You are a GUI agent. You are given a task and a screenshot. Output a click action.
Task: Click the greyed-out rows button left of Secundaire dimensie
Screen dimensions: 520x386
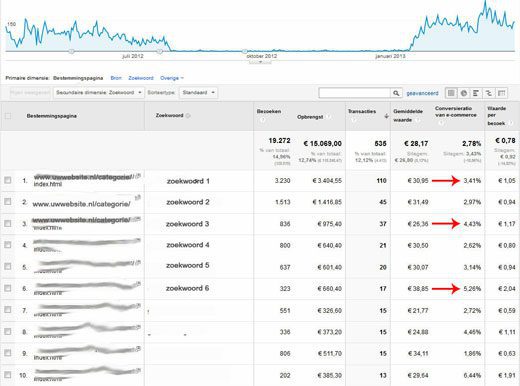[x=30, y=93]
